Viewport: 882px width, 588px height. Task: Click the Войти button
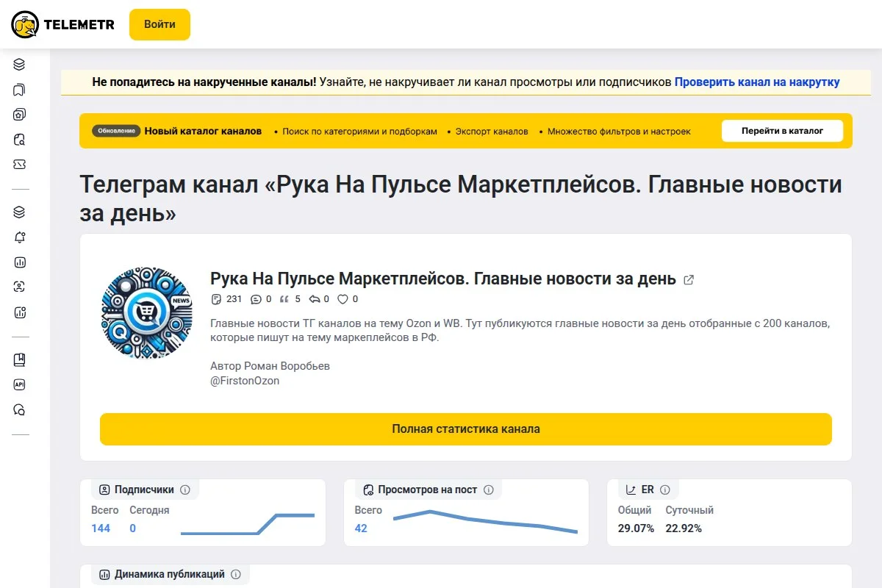pos(159,24)
